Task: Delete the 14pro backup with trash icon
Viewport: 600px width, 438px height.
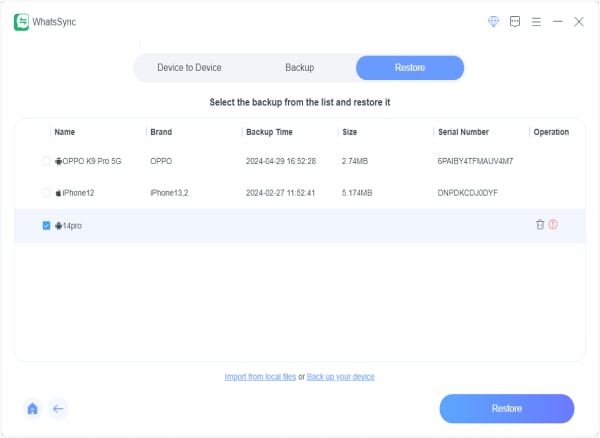Action: point(540,225)
